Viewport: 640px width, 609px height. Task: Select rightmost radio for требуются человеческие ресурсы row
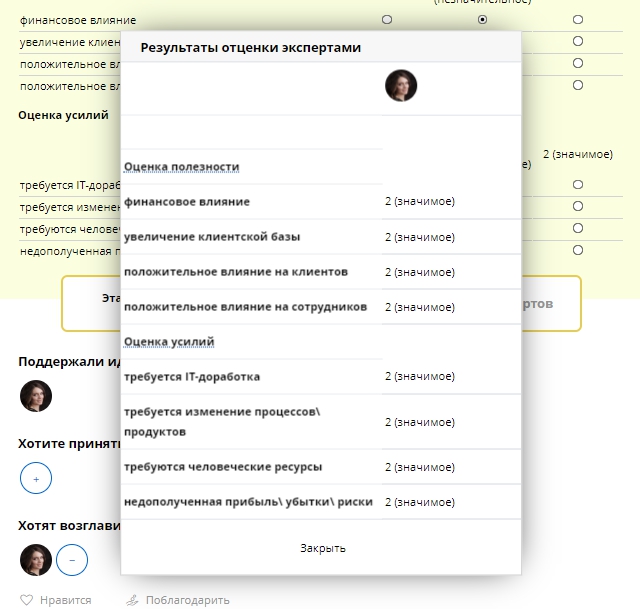pos(578,228)
